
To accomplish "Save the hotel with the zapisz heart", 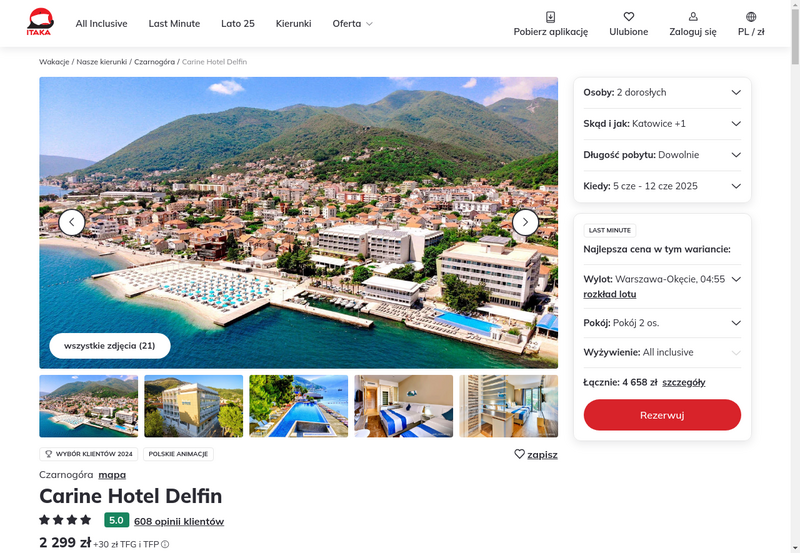I will click(536, 454).
